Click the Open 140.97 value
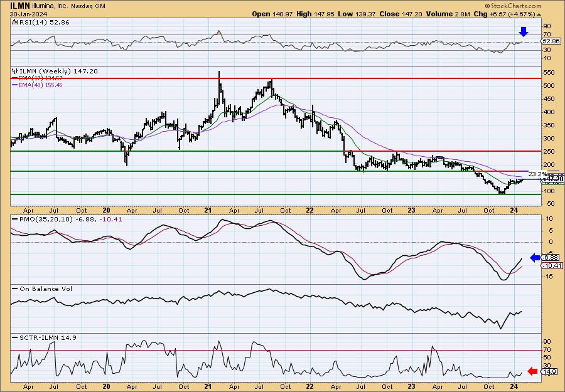 (273, 14)
